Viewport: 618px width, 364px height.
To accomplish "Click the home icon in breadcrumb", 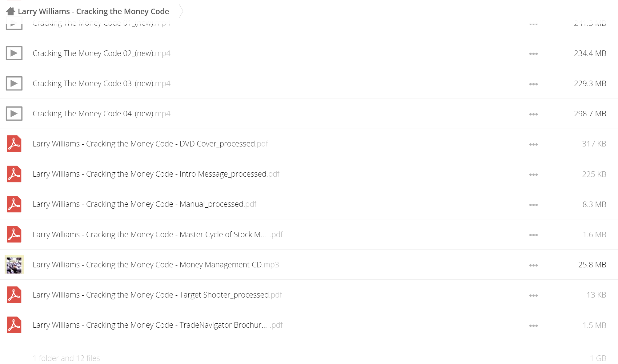I will tap(10, 11).
